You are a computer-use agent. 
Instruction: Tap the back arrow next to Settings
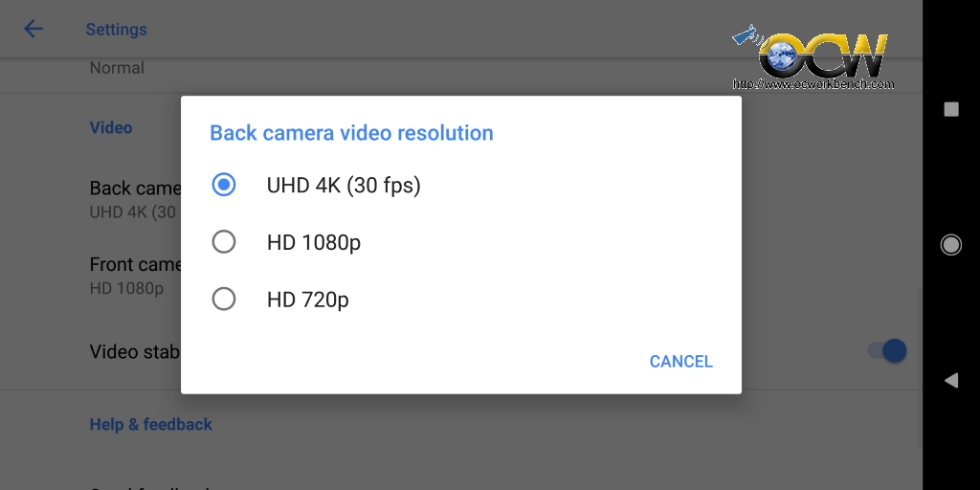[x=33, y=29]
